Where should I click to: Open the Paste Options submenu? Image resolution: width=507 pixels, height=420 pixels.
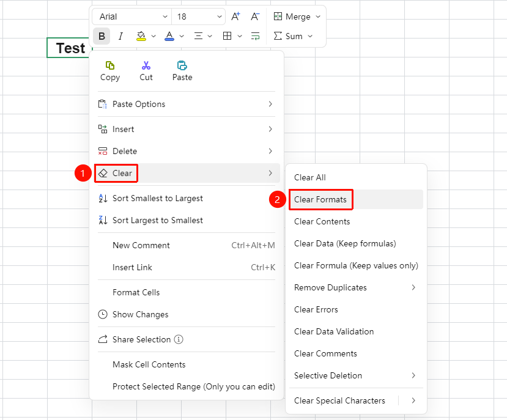(187, 104)
